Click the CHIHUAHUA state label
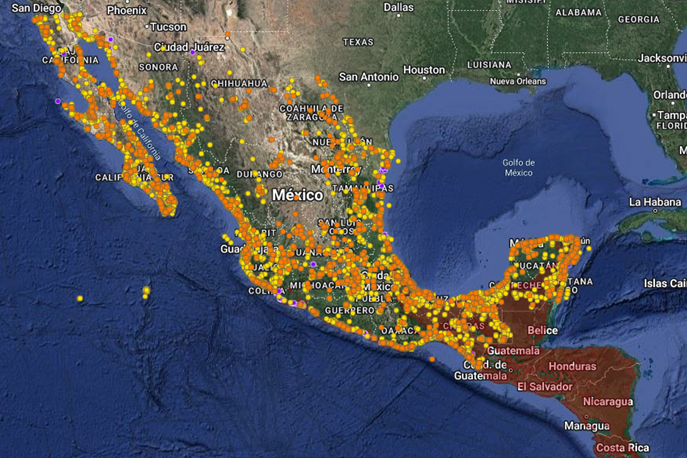Viewport: 687px width, 458px height. (239, 83)
